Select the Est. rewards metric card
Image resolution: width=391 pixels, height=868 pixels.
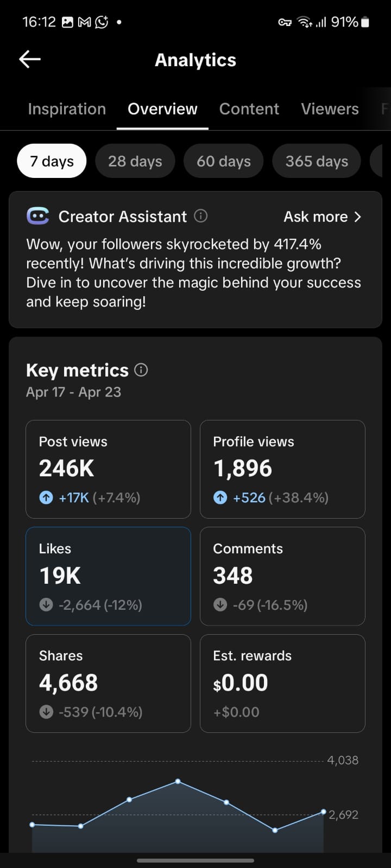[x=282, y=683]
